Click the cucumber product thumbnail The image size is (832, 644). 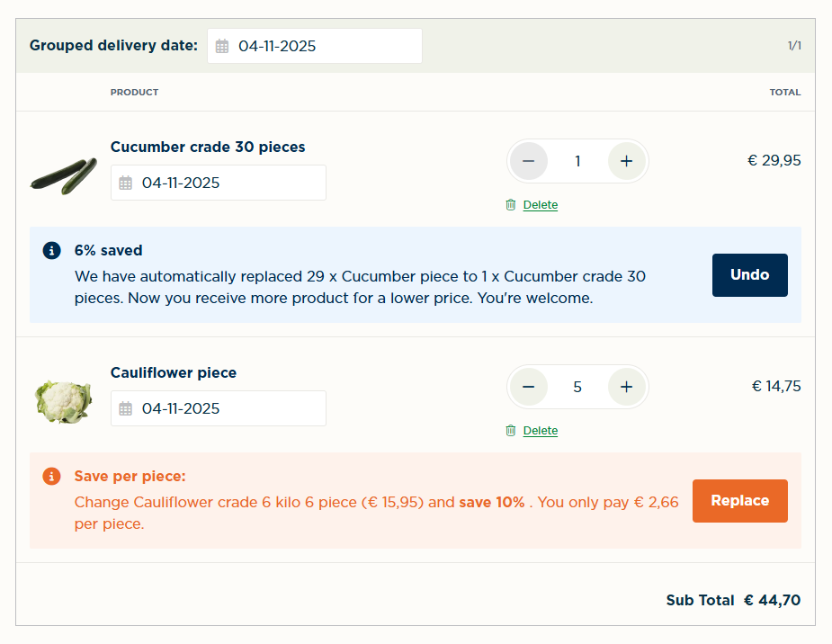click(x=63, y=175)
